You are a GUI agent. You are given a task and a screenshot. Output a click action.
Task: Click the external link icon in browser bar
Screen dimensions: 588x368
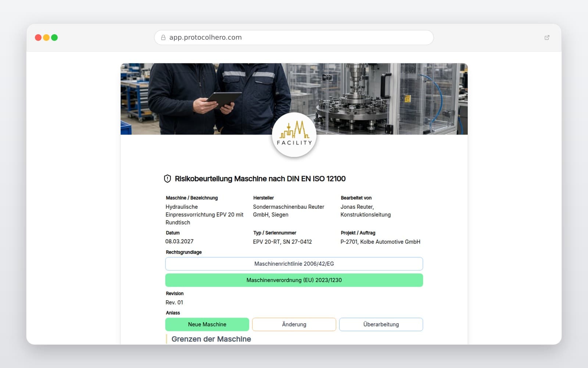pyautogui.click(x=547, y=38)
